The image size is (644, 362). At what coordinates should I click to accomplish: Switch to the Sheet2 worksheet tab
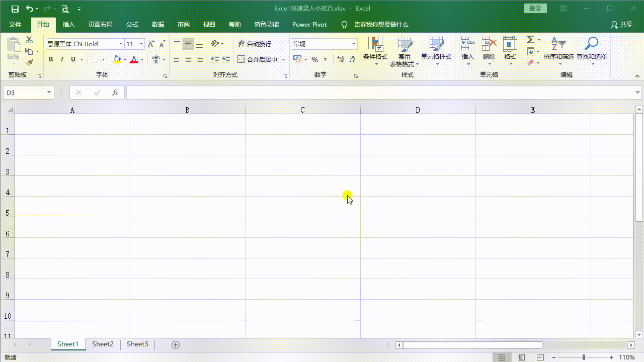pyautogui.click(x=103, y=344)
